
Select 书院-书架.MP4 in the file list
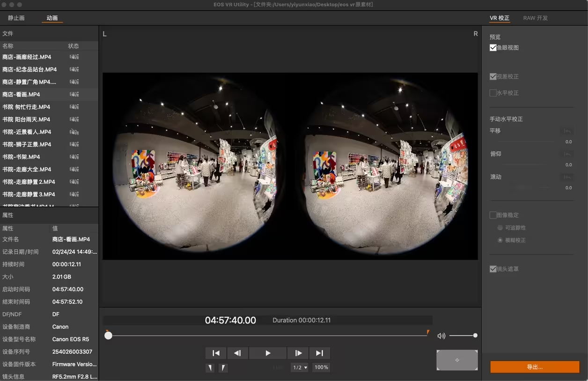[21, 157]
